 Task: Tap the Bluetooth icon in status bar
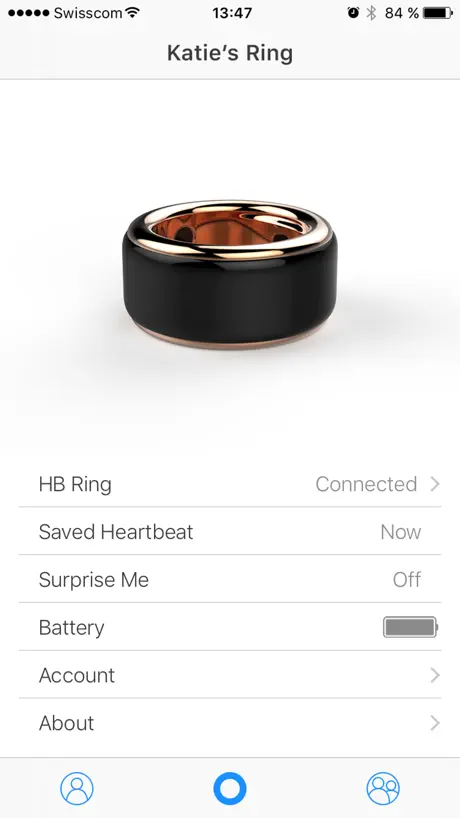pyautogui.click(x=371, y=13)
